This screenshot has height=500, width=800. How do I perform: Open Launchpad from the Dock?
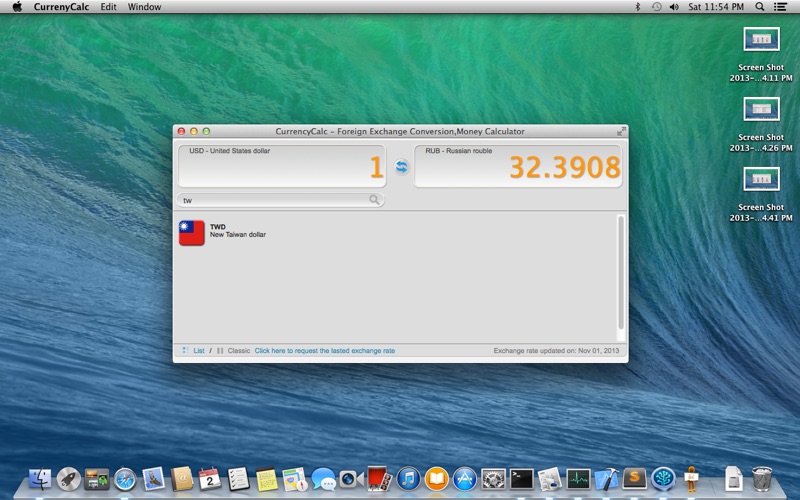[68, 479]
